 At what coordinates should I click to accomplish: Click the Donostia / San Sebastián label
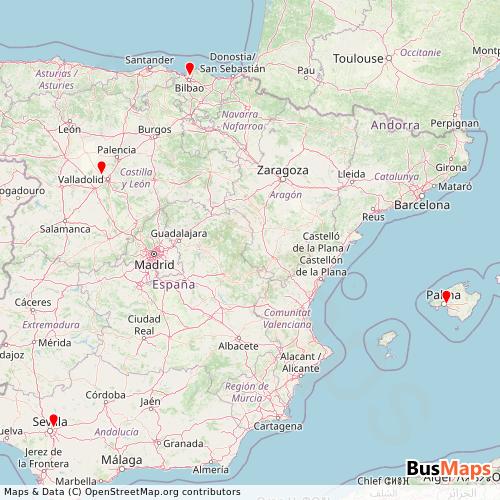coord(233,63)
